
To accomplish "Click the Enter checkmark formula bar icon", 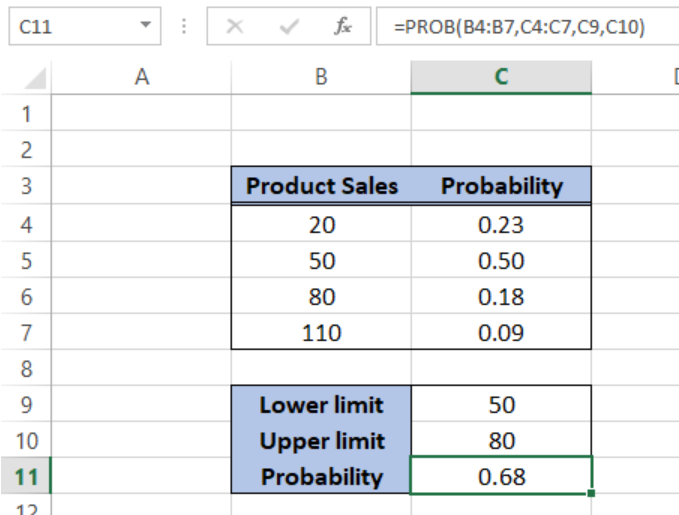I will pos(289,26).
